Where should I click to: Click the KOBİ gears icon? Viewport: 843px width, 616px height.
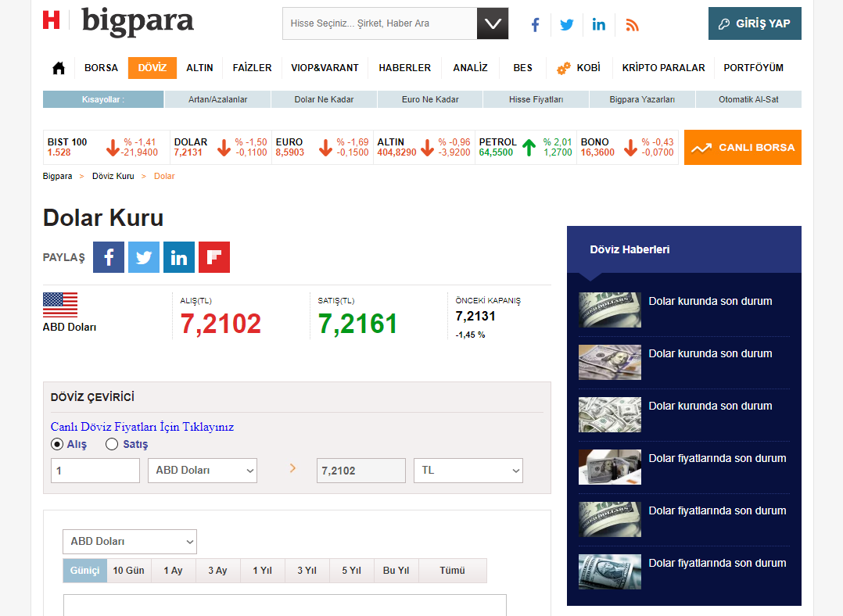point(563,68)
